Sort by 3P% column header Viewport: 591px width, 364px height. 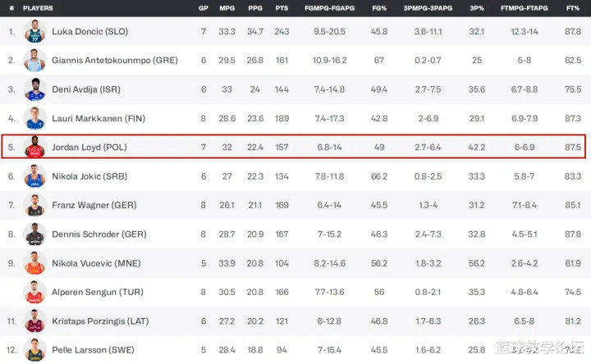477,8
